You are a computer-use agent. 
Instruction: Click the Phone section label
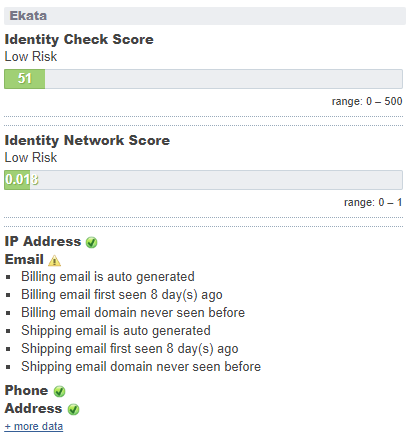coord(26,390)
